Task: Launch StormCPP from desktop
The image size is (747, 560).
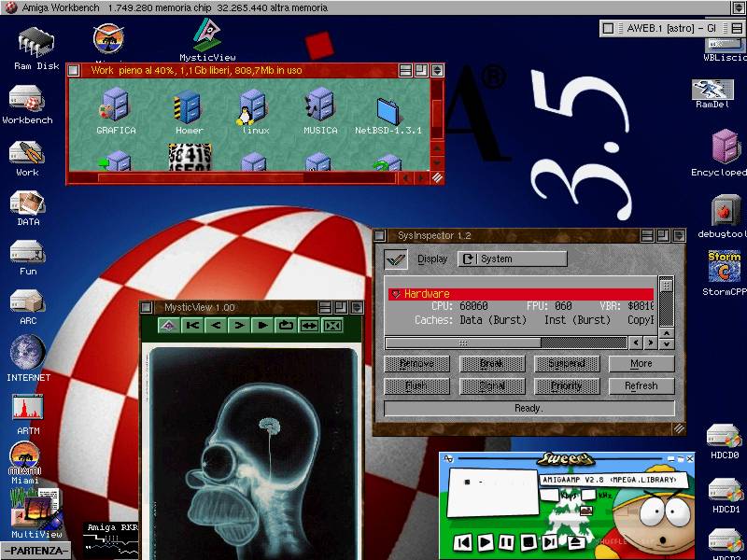Action: 725,267
